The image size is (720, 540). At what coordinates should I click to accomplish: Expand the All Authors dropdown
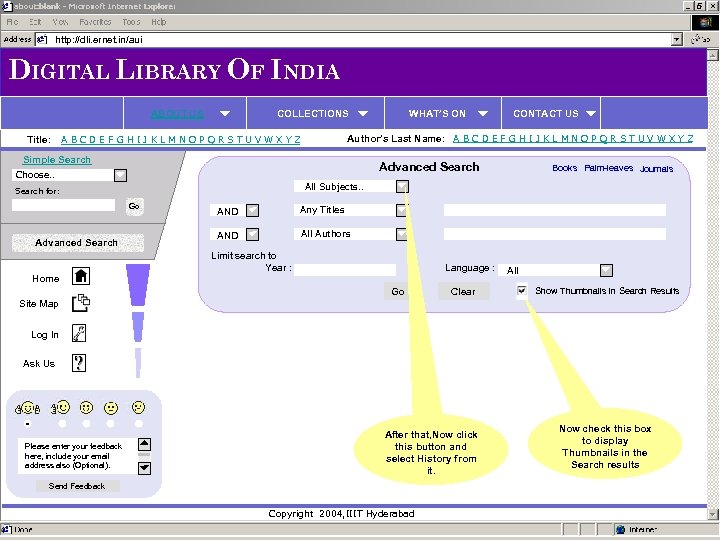[402, 234]
